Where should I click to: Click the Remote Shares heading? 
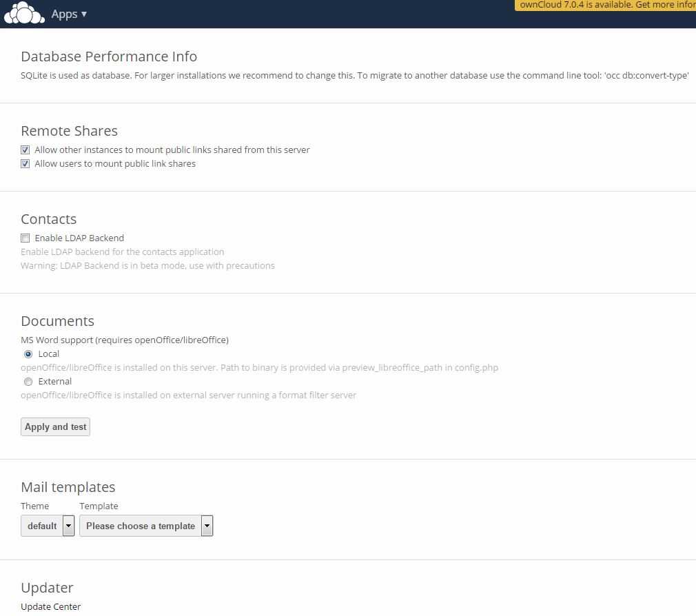[69, 131]
